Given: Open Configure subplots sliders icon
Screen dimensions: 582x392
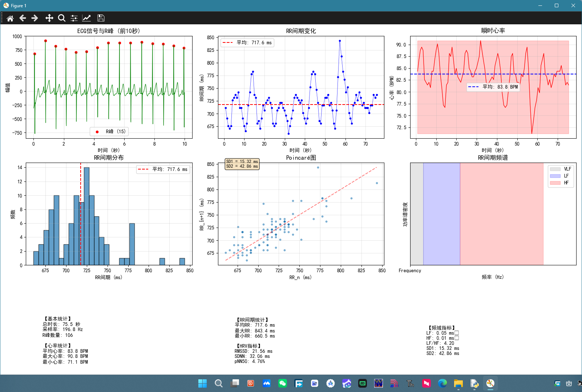Looking at the screenshot, I should (x=74, y=18).
